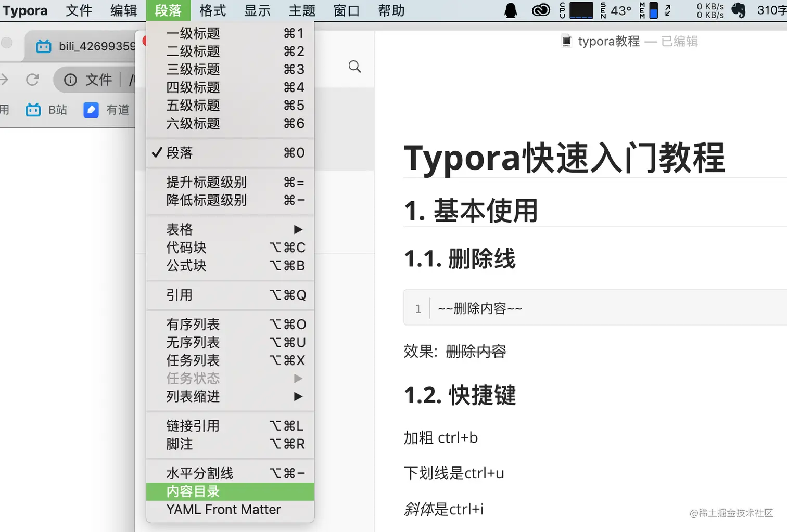Open the 主题 menu
Image resolution: width=787 pixels, height=532 pixels.
tap(302, 10)
